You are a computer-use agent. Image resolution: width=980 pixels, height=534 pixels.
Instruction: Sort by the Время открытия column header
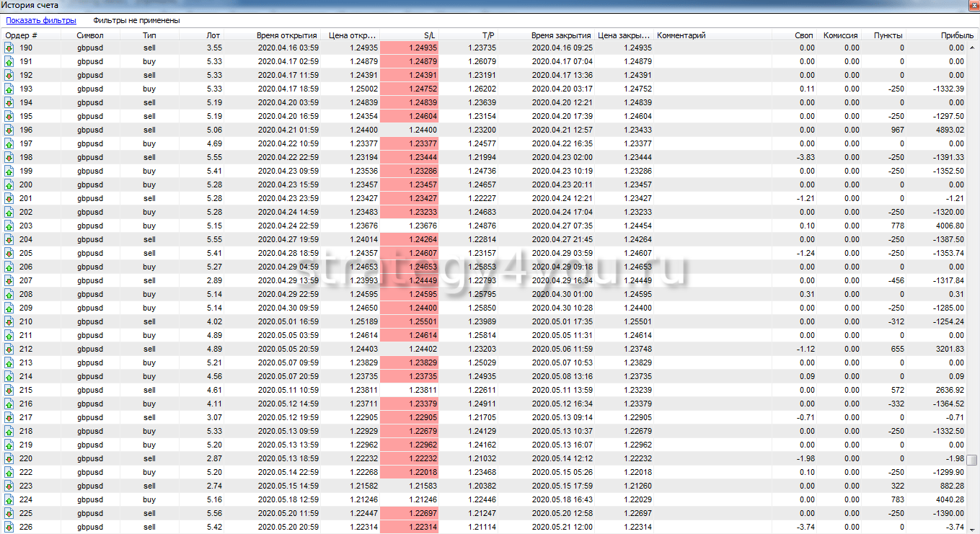[x=286, y=35]
